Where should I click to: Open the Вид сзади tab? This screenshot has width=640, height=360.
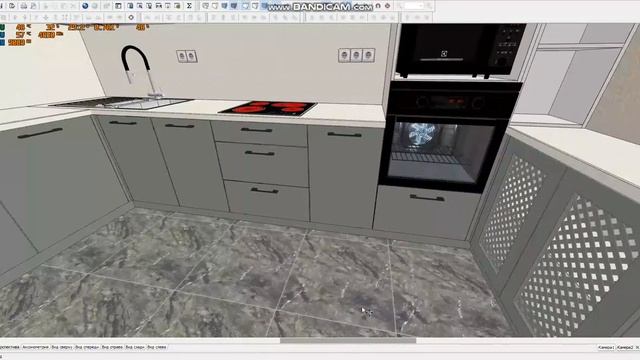135,347
